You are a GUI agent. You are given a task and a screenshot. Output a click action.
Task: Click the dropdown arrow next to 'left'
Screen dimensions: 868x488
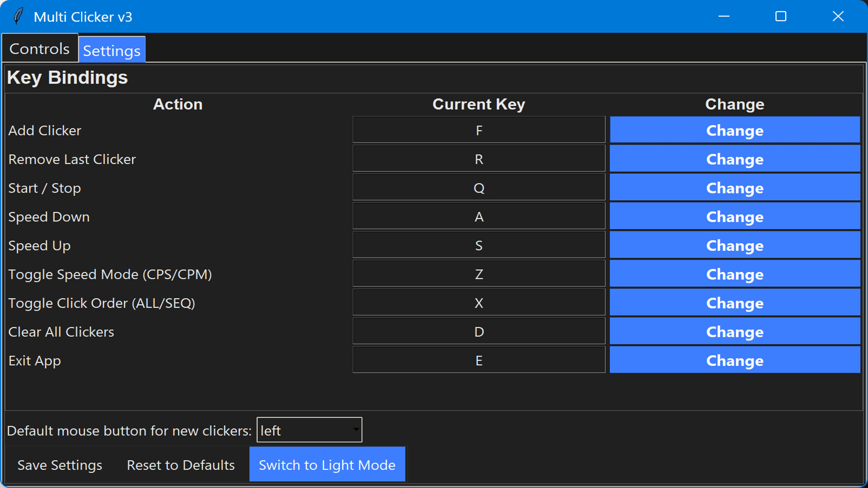pos(355,430)
